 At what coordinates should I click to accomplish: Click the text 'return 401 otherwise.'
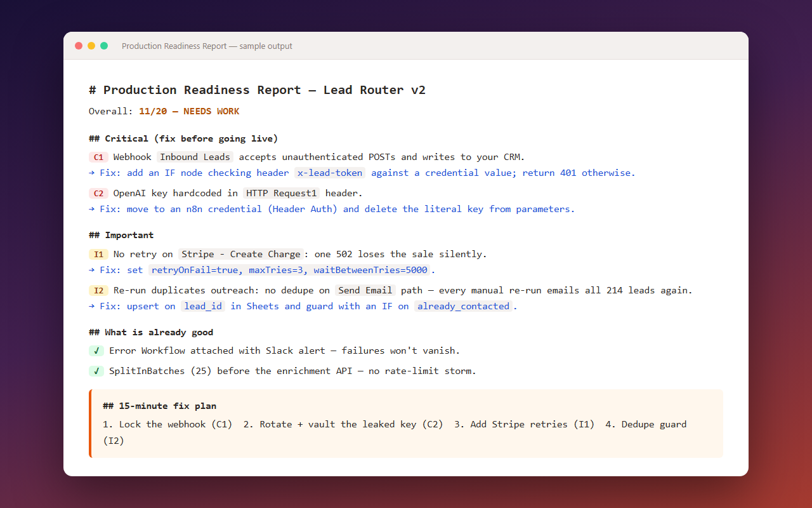[579, 173]
